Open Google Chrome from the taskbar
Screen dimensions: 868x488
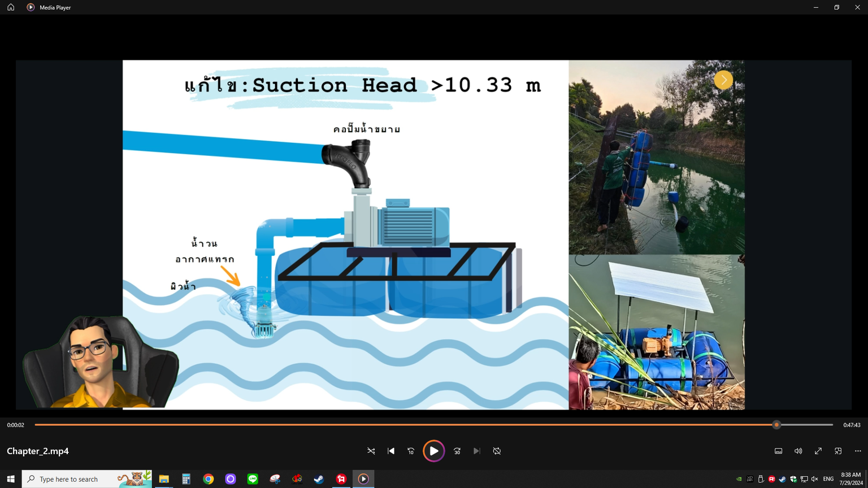pos(209,479)
